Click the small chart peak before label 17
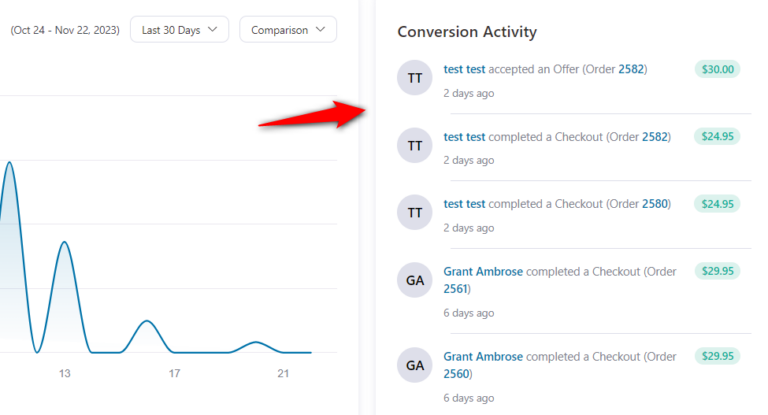 [x=147, y=321]
